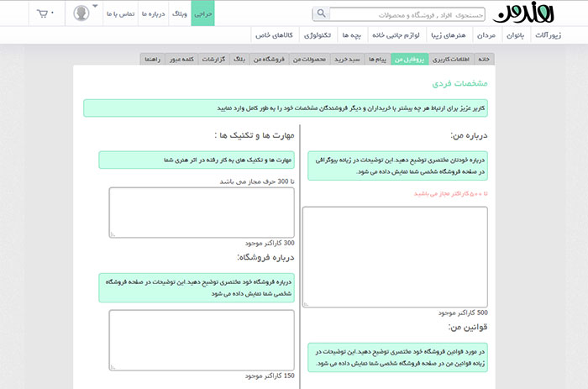Switch to the خانه tab
The image size is (588, 389).
point(486,60)
